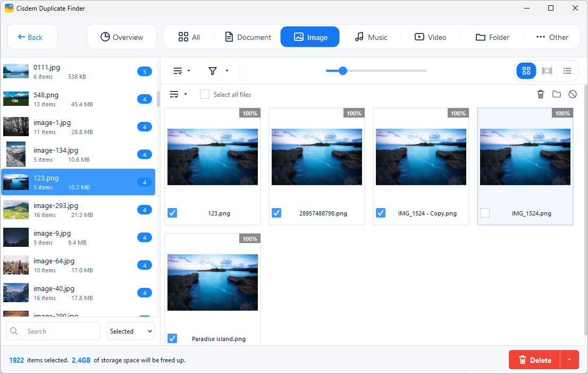Viewport: 588px width, 374px height.
Task: Select the IMG_1524 - Copy.png thumbnail
Action: pos(421,157)
